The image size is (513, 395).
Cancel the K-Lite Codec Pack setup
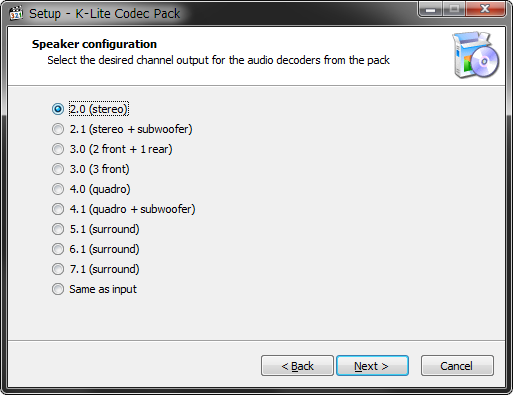pyautogui.click(x=457, y=366)
